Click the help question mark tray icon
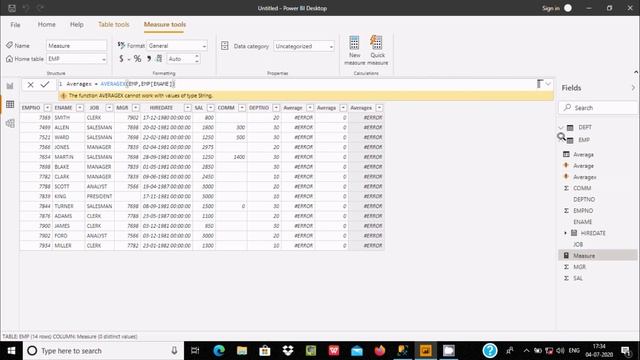The height and width of the screenshot is (360, 640). pos(490,351)
